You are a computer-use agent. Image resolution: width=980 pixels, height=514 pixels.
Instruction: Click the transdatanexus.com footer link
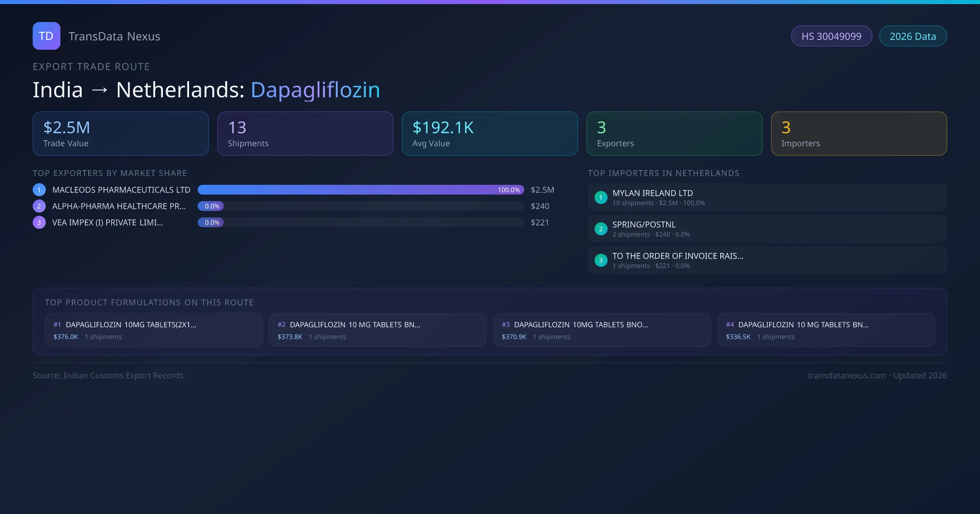coord(846,375)
